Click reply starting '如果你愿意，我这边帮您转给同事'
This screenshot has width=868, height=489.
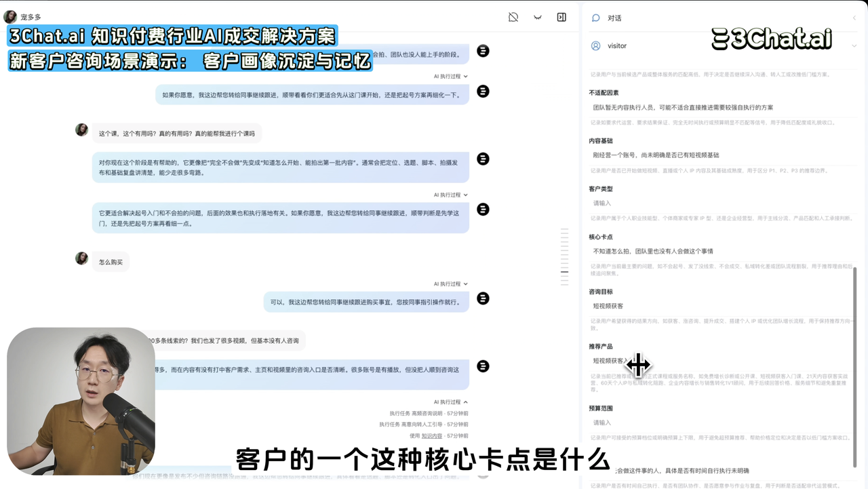tap(312, 94)
